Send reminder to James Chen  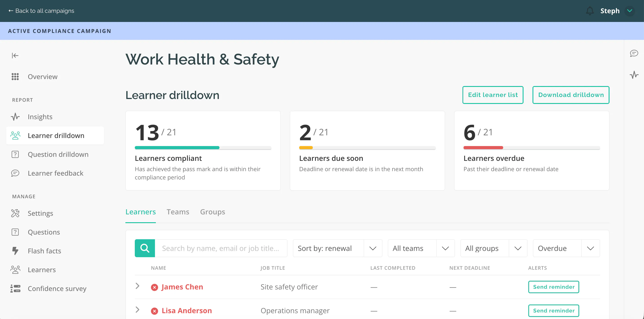tap(554, 287)
